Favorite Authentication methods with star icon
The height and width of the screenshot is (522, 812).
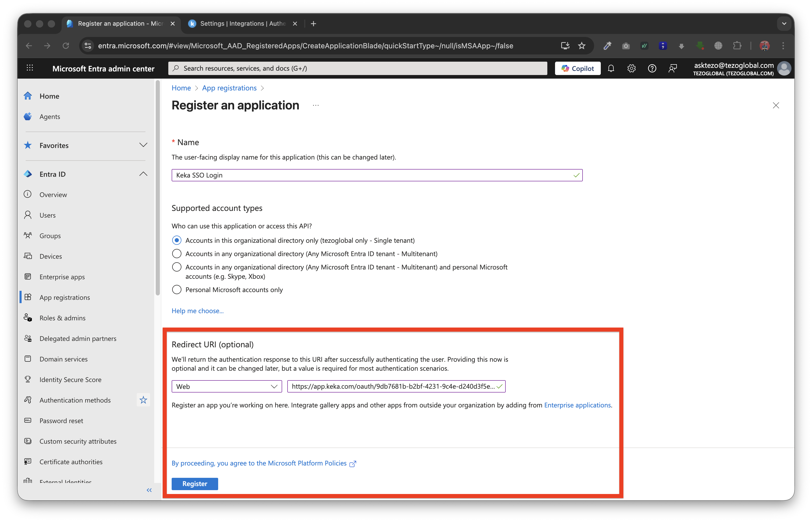pyautogui.click(x=143, y=400)
